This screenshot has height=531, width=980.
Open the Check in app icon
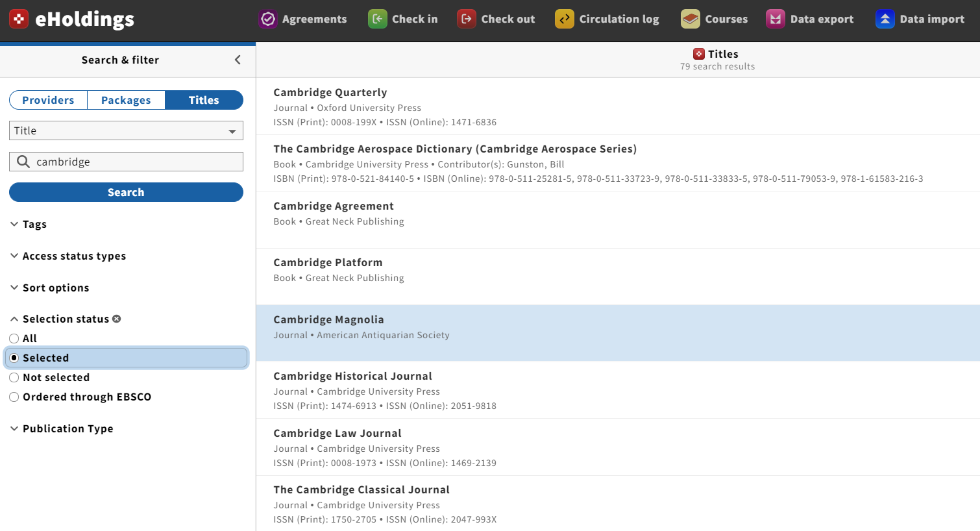pyautogui.click(x=378, y=19)
